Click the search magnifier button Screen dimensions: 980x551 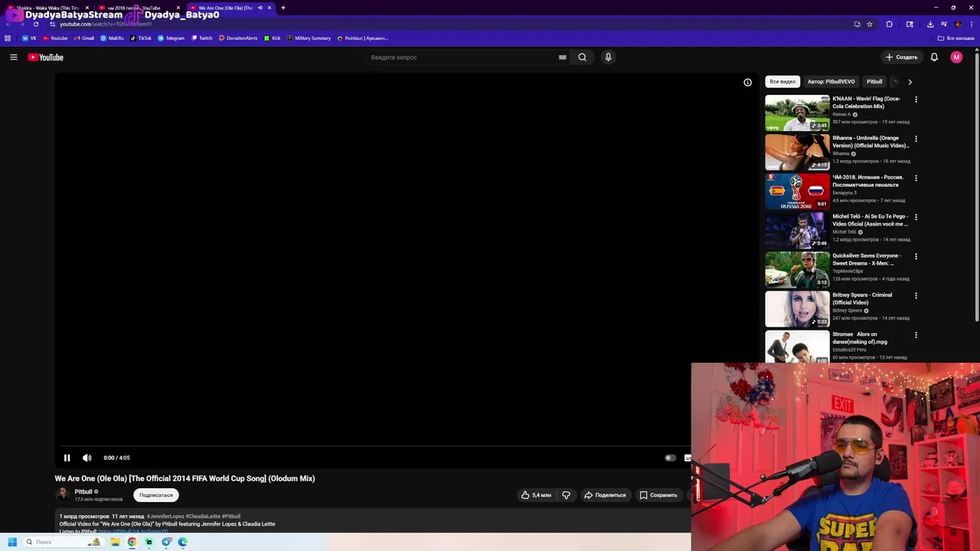pos(583,57)
